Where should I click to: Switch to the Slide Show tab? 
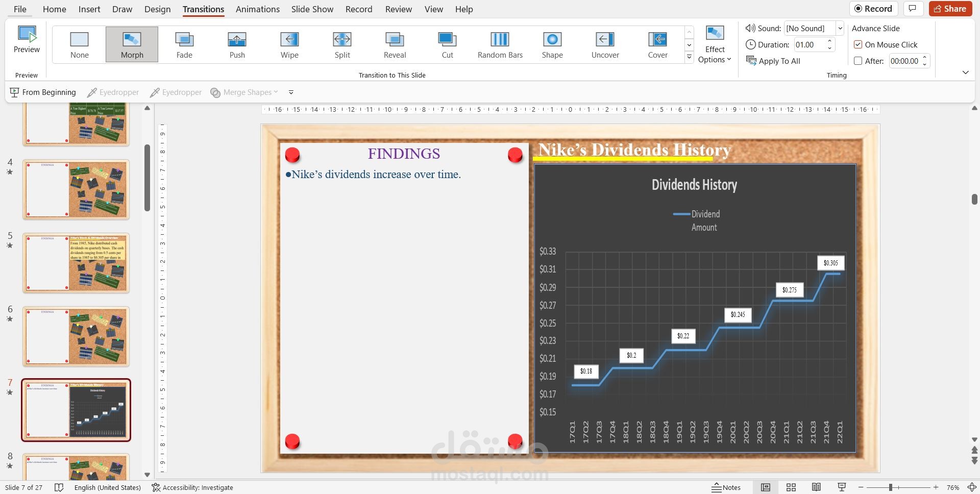(x=312, y=9)
